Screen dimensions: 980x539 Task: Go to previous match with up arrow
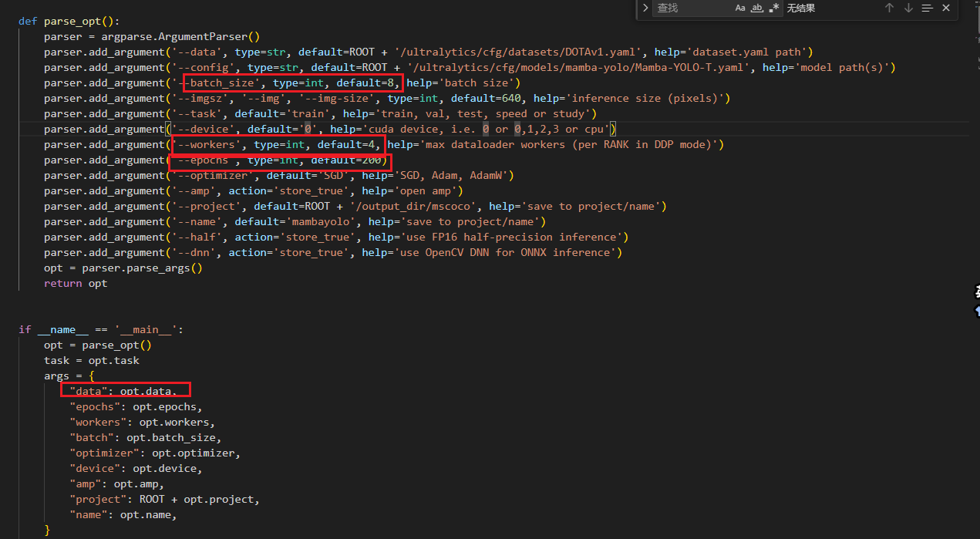tap(889, 8)
